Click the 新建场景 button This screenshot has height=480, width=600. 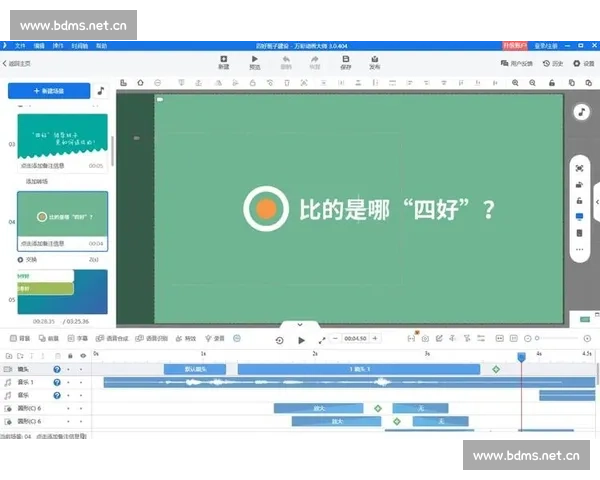click(x=49, y=91)
